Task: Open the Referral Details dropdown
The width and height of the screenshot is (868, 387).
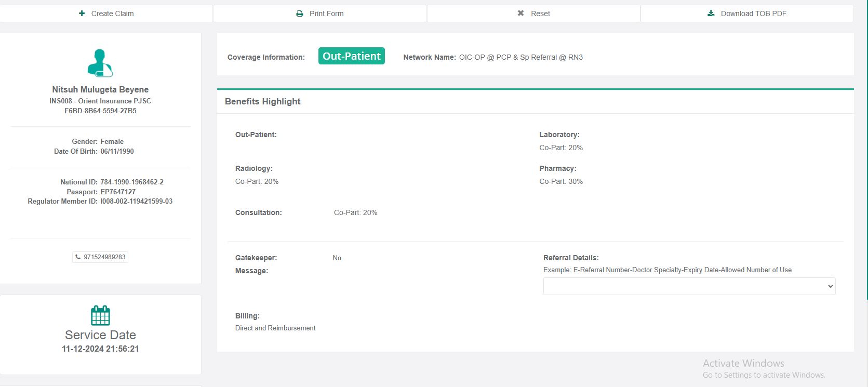Action: tap(689, 286)
